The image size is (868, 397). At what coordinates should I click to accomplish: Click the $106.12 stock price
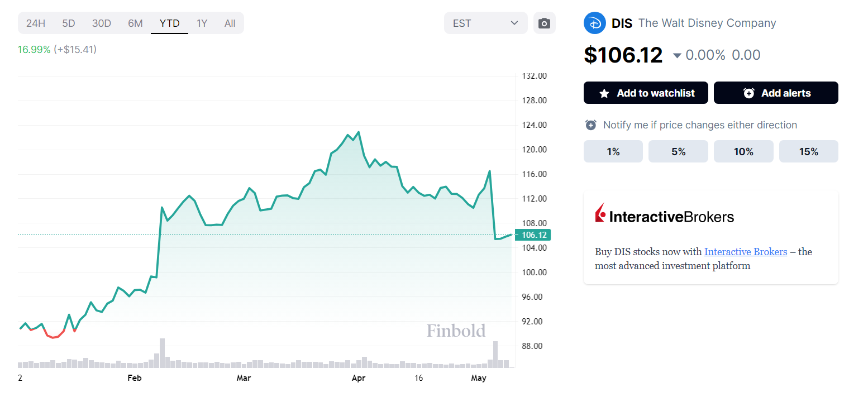[623, 55]
